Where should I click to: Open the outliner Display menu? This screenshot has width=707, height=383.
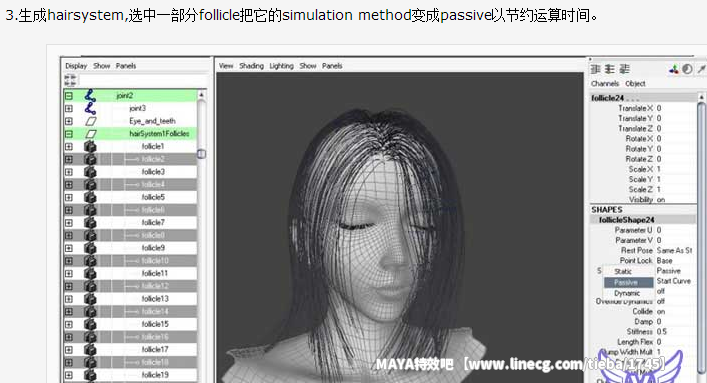(76, 66)
